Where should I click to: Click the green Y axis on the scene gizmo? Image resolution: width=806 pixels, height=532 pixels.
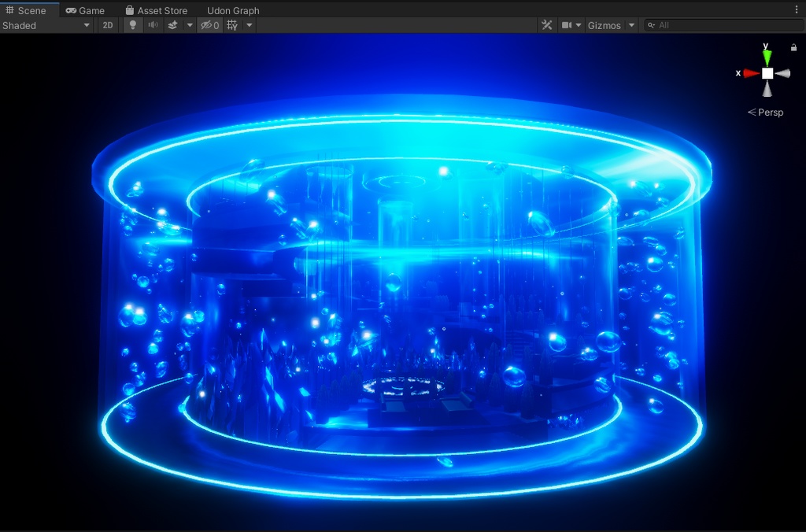point(767,55)
